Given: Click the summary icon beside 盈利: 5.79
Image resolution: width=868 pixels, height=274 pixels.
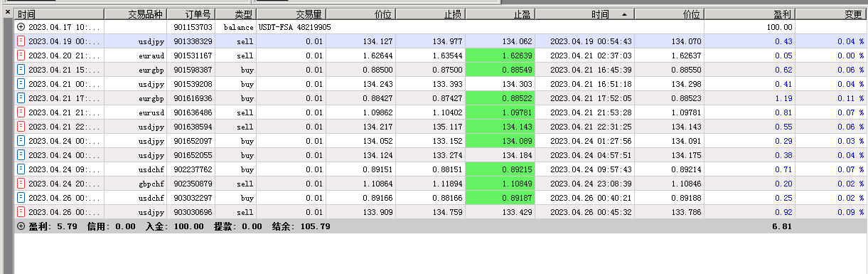Looking at the screenshot, I should pyautogui.click(x=21, y=226).
